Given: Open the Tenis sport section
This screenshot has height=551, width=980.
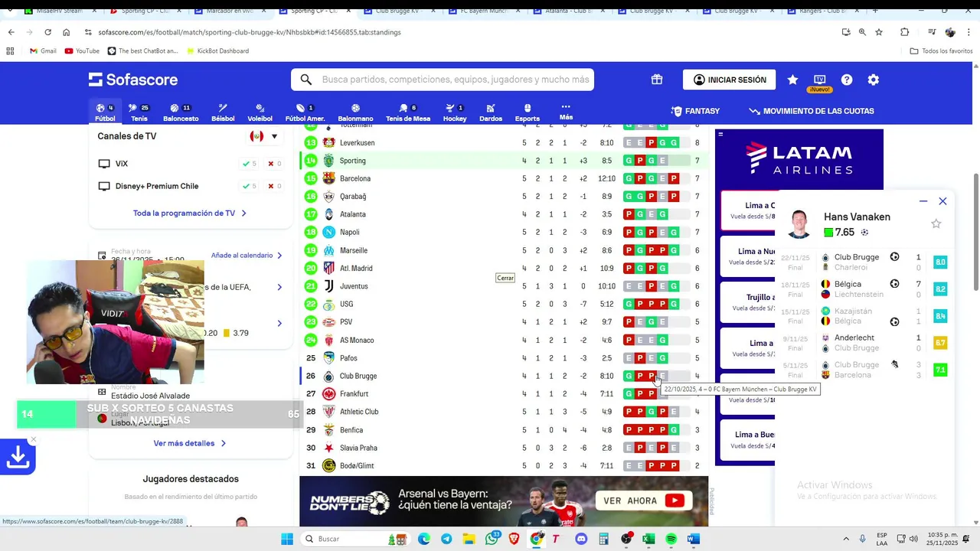Looking at the screenshot, I should click(x=139, y=112).
